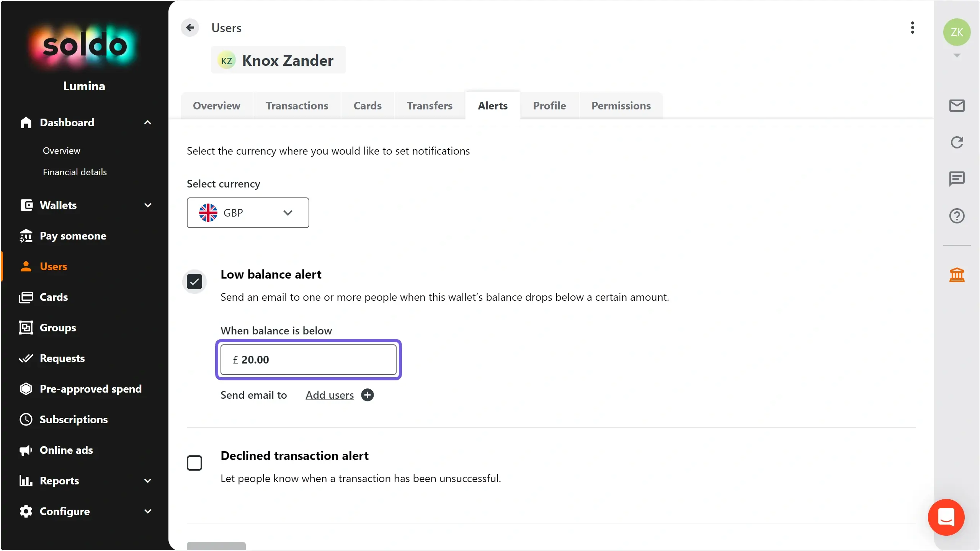This screenshot has width=980, height=551.
Task: Switch to the Transactions tab
Action: pyautogui.click(x=297, y=106)
